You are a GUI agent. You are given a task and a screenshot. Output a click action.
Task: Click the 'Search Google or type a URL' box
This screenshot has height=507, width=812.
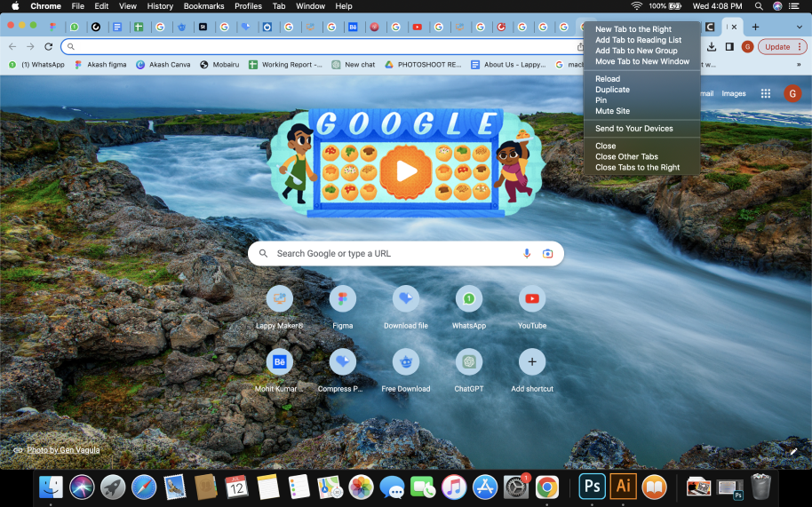(x=405, y=254)
